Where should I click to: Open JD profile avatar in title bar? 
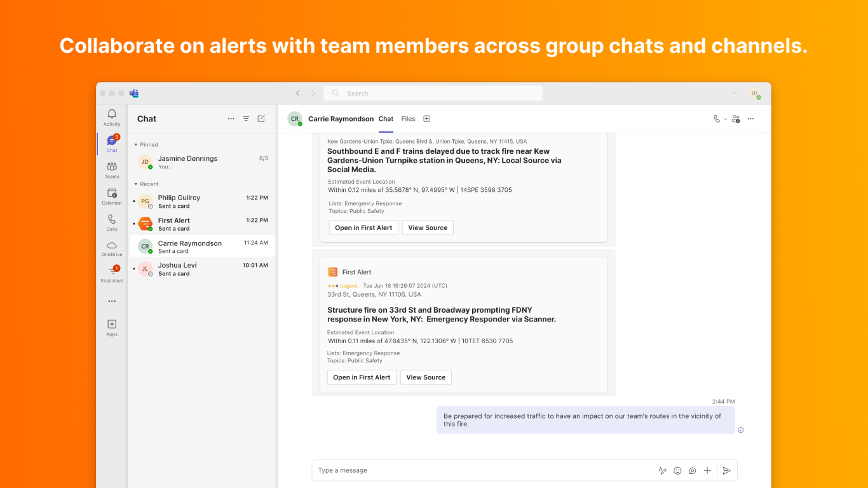point(754,93)
